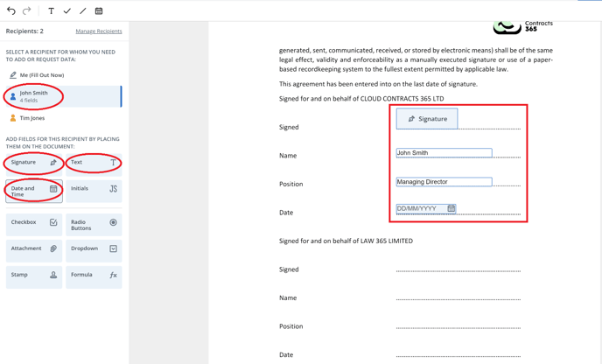The image size is (602, 364).
Task: Select John Smith recipient
Action: [x=64, y=96]
